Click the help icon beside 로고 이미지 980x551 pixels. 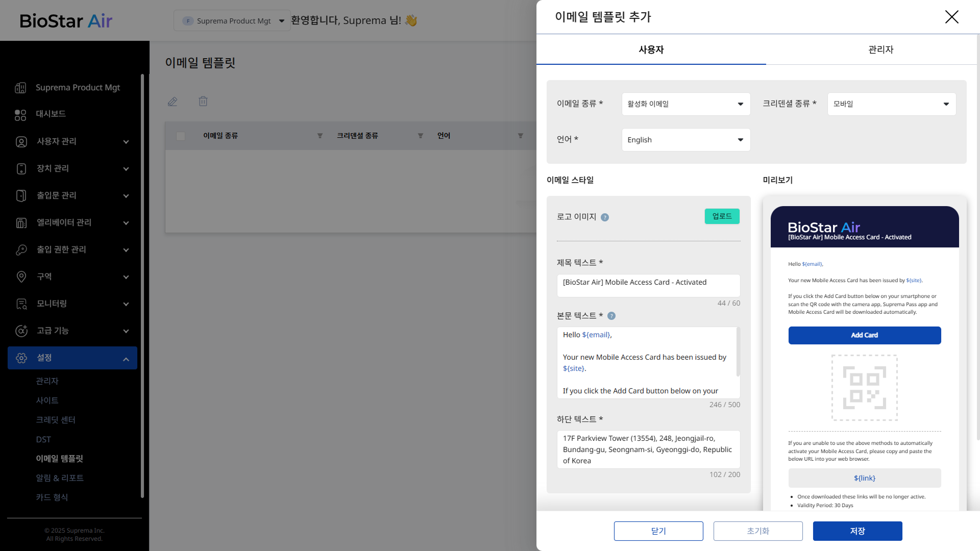pyautogui.click(x=605, y=217)
